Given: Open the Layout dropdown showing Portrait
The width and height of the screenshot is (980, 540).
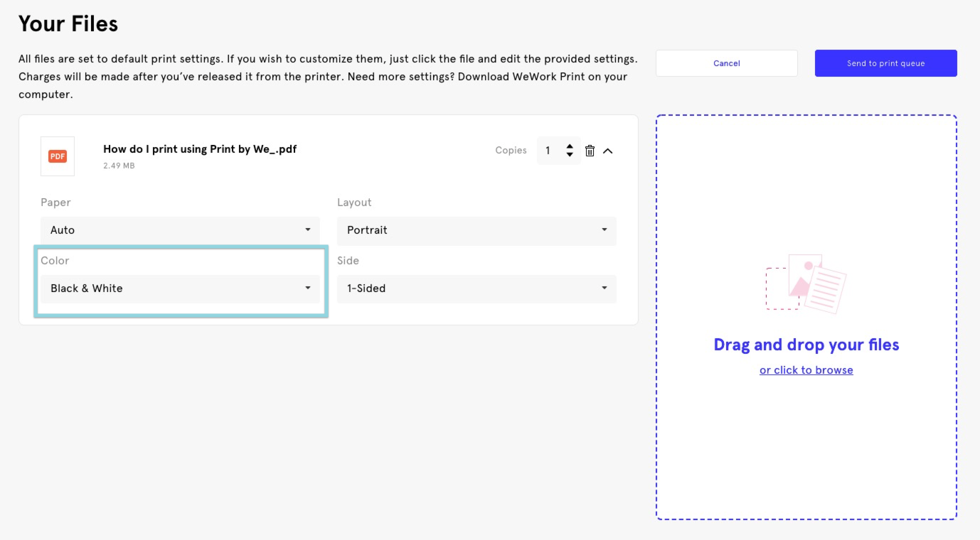Looking at the screenshot, I should (x=476, y=230).
